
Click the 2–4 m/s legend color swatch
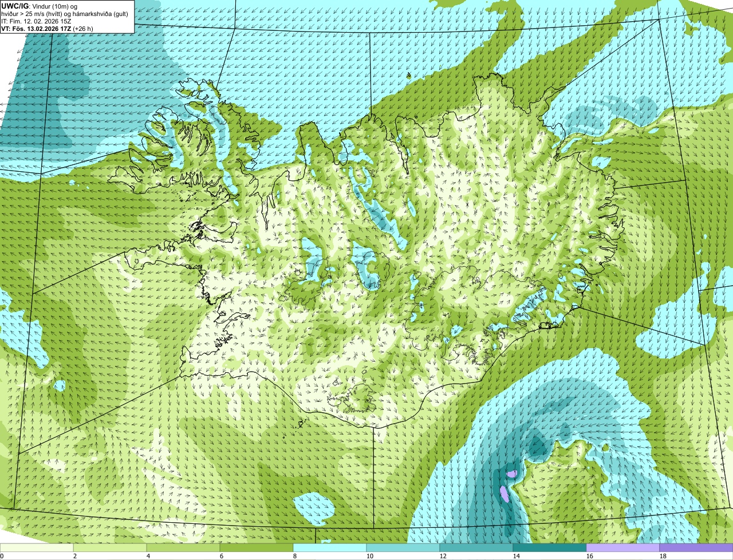(110, 548)
